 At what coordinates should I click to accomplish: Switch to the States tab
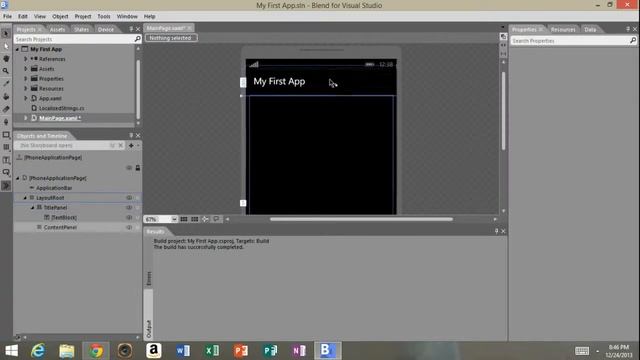coord(81,29)
